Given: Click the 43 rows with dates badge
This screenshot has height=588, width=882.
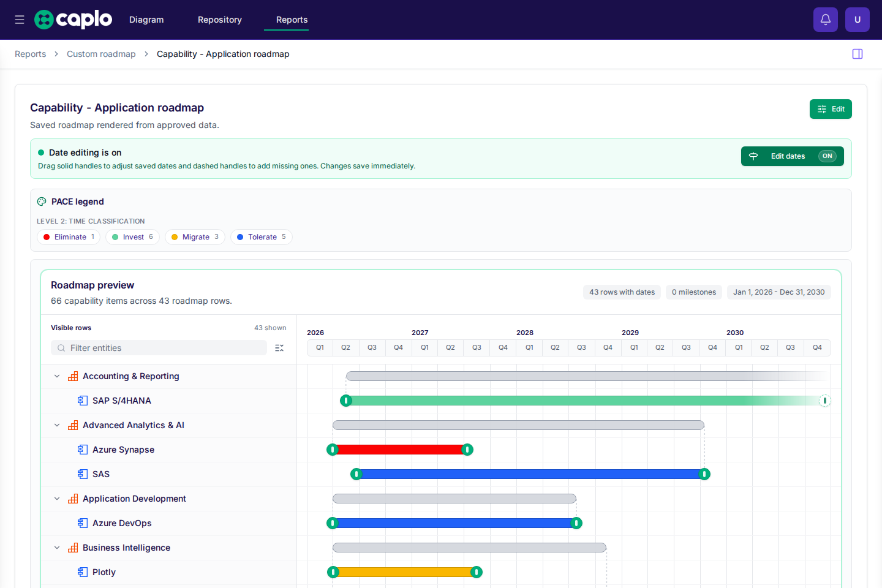Looking at the screenshot, I should pos(622,292).
